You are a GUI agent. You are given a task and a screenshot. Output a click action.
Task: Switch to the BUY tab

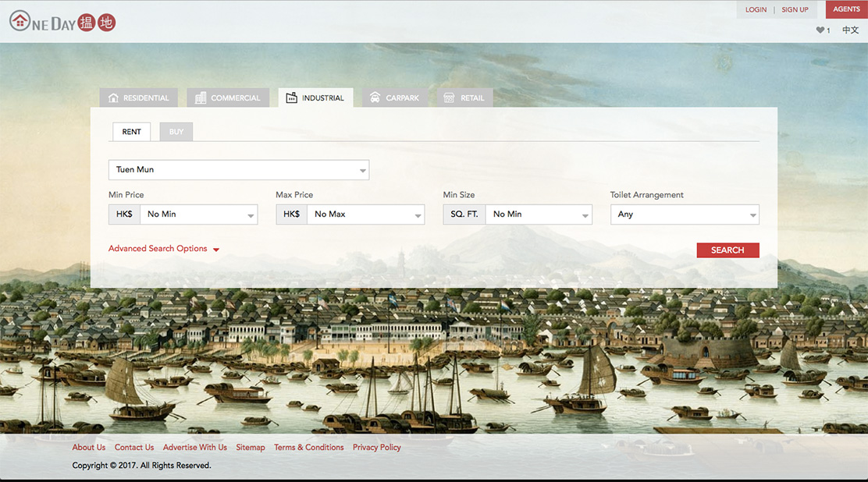176,131
